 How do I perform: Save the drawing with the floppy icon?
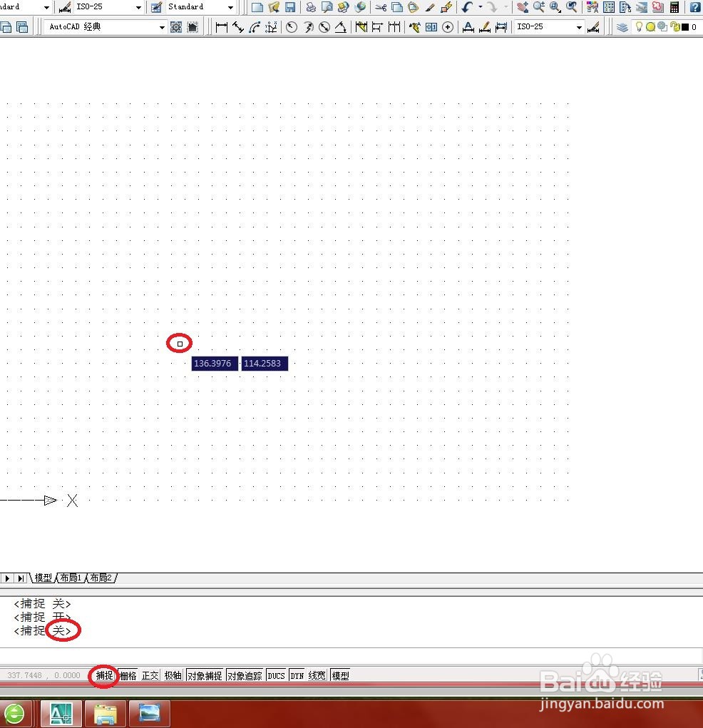coord(290,7)
